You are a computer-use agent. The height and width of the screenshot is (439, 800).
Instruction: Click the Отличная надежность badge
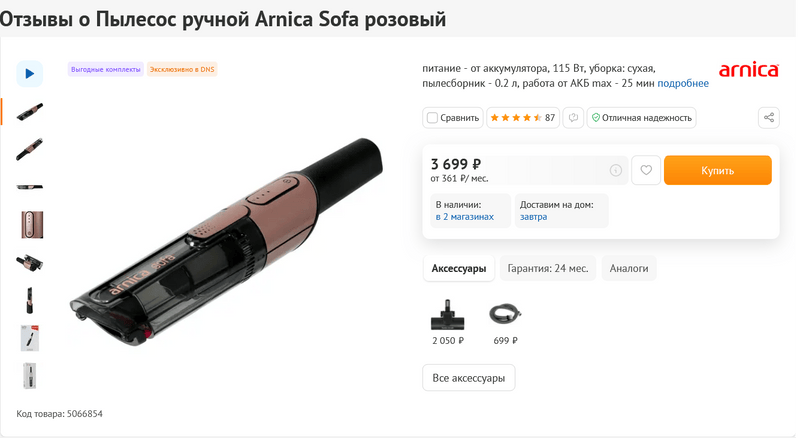(x=641, y=118)
